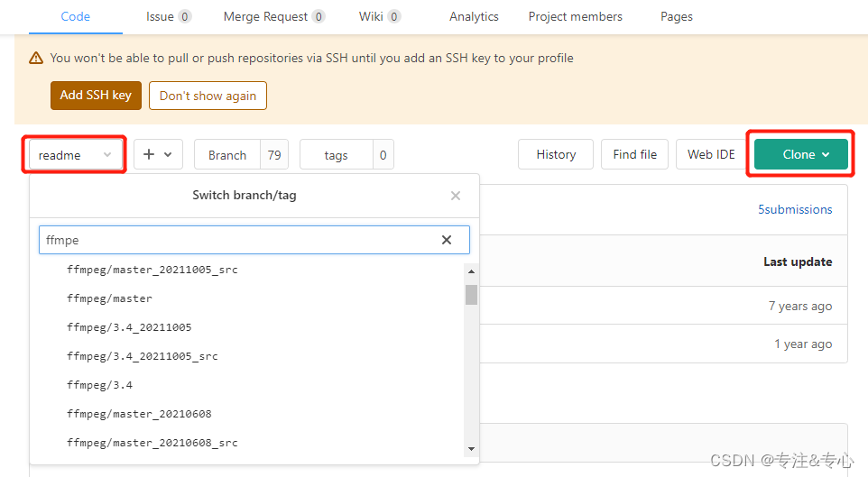Select branch ffmpeg/master_20210608
This screenshot has width=868, height=477.
click(x=139, y=413)
